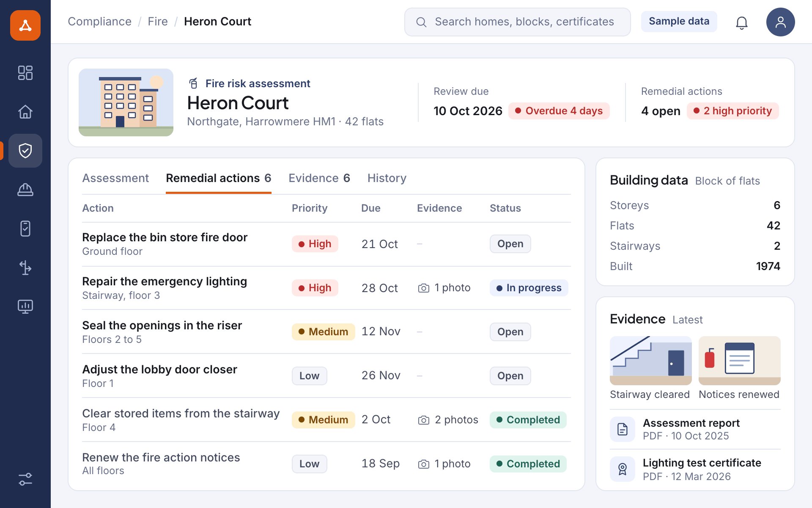Click camera icon in emergency lighting row
Screen dimensions: 812x508
[424, 288]
